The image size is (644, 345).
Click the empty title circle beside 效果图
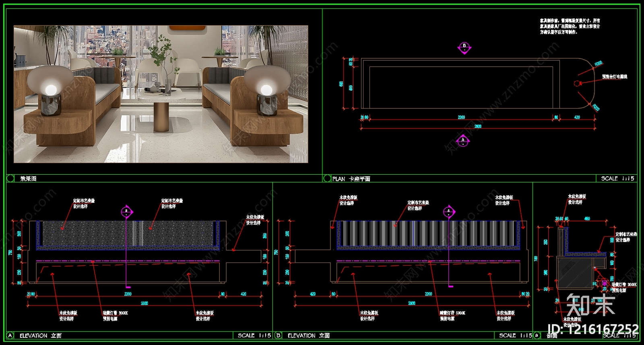11,178
